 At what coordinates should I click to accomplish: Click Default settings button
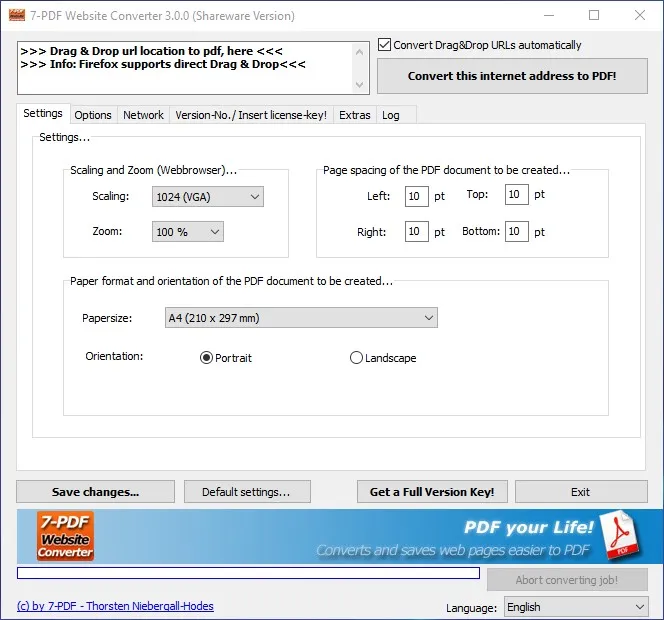pos(247,492)
